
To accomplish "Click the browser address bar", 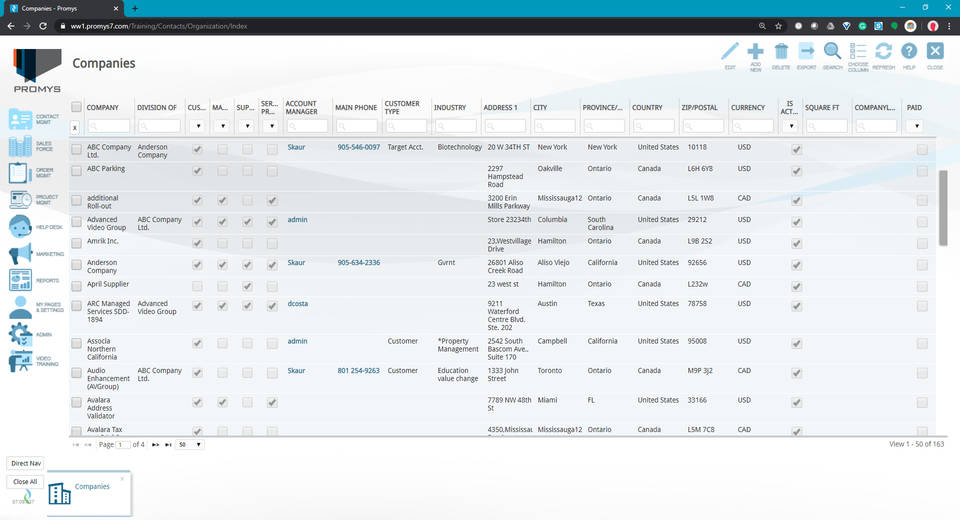I will [404, 26].
